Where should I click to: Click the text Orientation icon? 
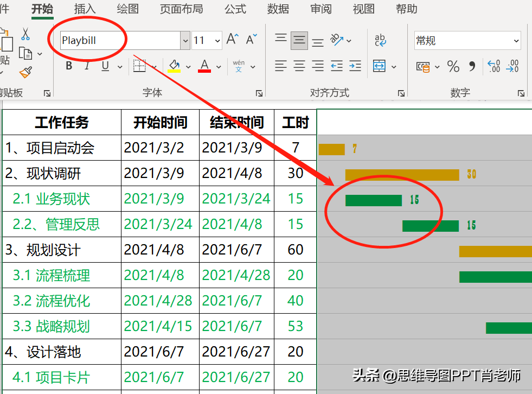click(x=337, y=40)
